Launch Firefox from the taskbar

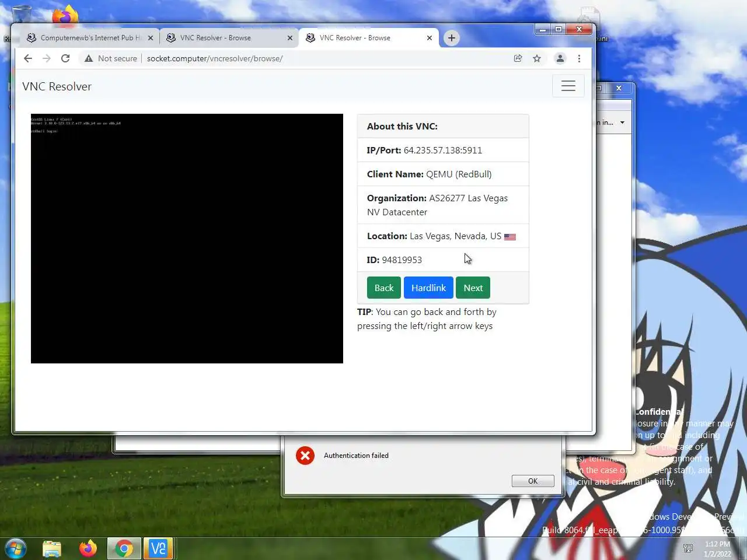(88, 548)
